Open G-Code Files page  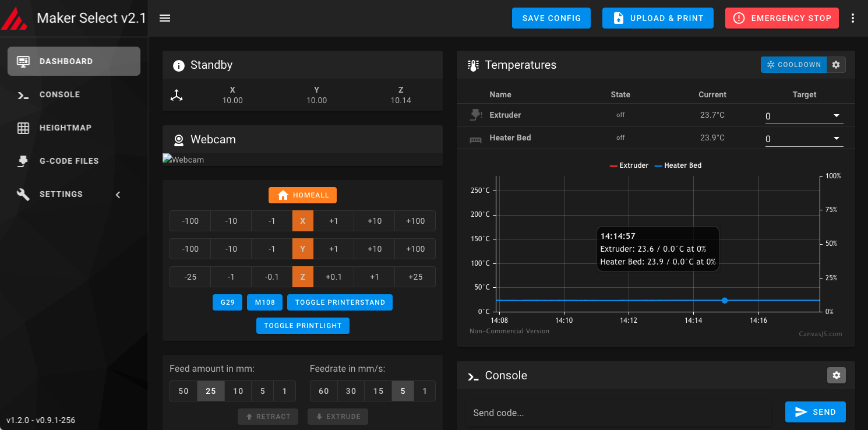coord(74,161)
